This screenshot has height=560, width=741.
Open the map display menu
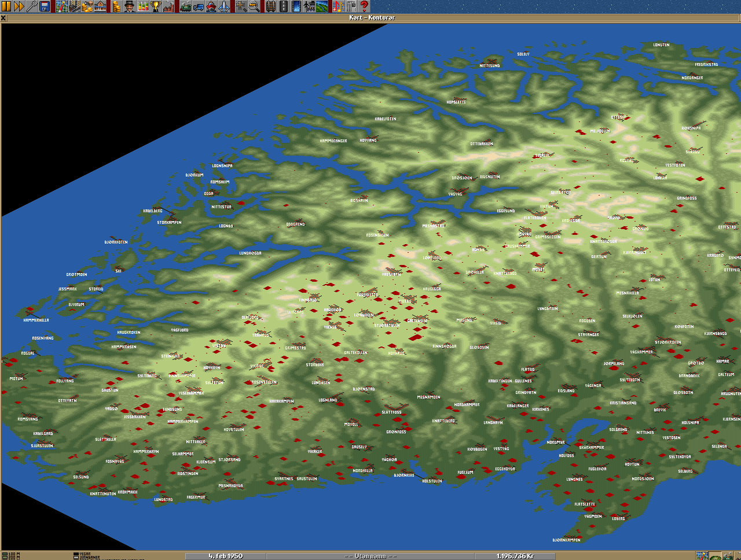(x=62, y=6)
